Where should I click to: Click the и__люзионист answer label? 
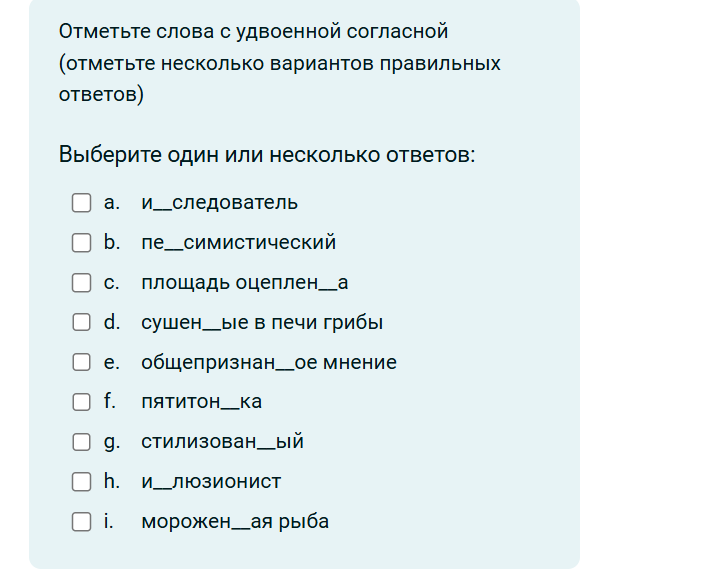click(211, 482)
